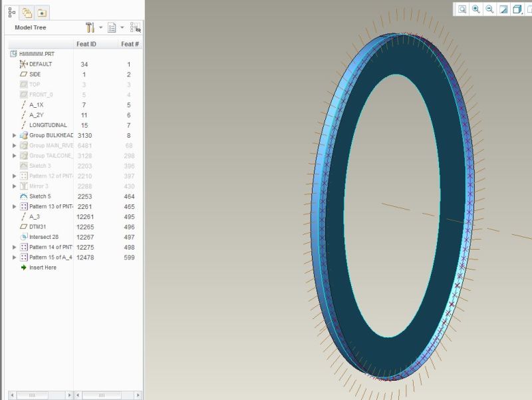This screenshot has width=532, height=400.
Task: Select the Intersect 28 feature icon
Action: tap(23, 237)
